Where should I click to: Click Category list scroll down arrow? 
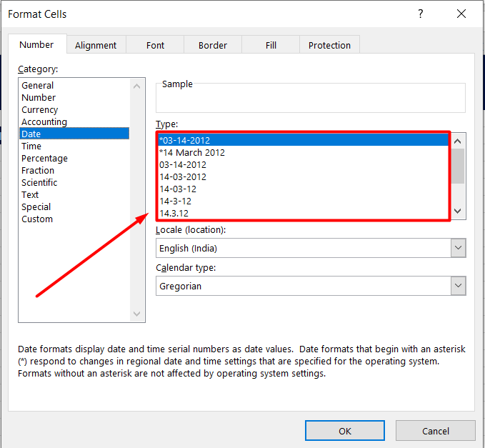tap(136, 314)
